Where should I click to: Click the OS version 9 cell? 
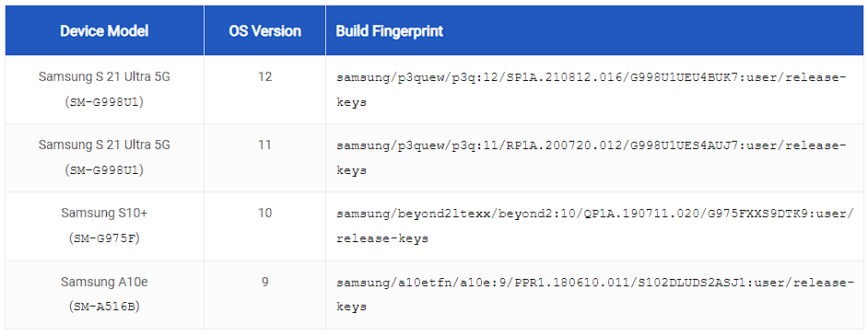pos(264,295)
